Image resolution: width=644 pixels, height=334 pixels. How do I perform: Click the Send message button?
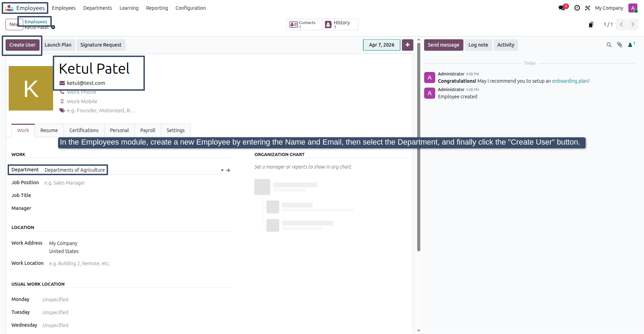tap(443, 45)
